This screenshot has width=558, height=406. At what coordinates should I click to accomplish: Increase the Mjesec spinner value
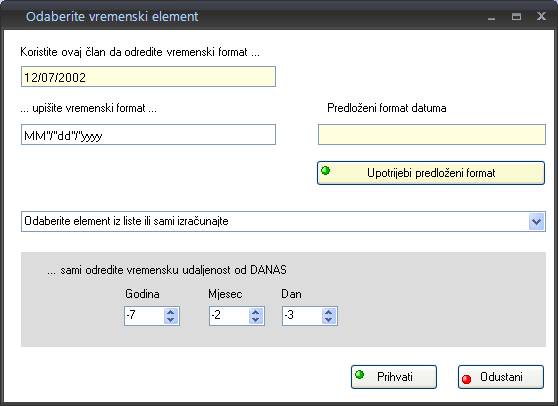pos(256,312)
